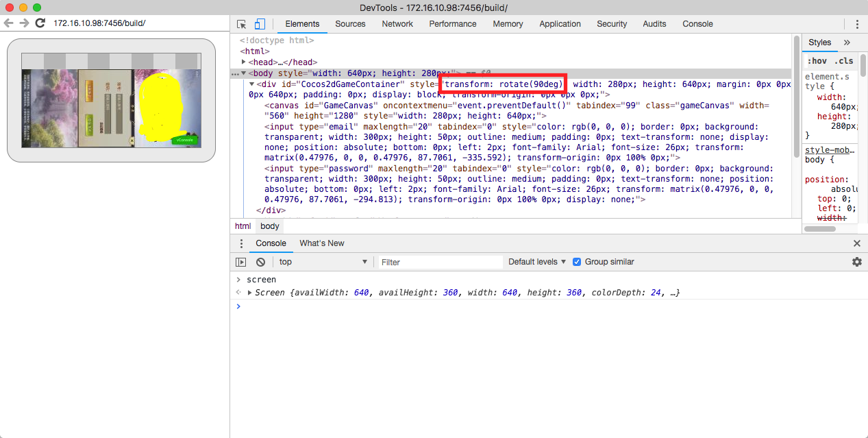Switch to the Network tab
This screenshot has width=868, height=438.
[x=397, y=24]
